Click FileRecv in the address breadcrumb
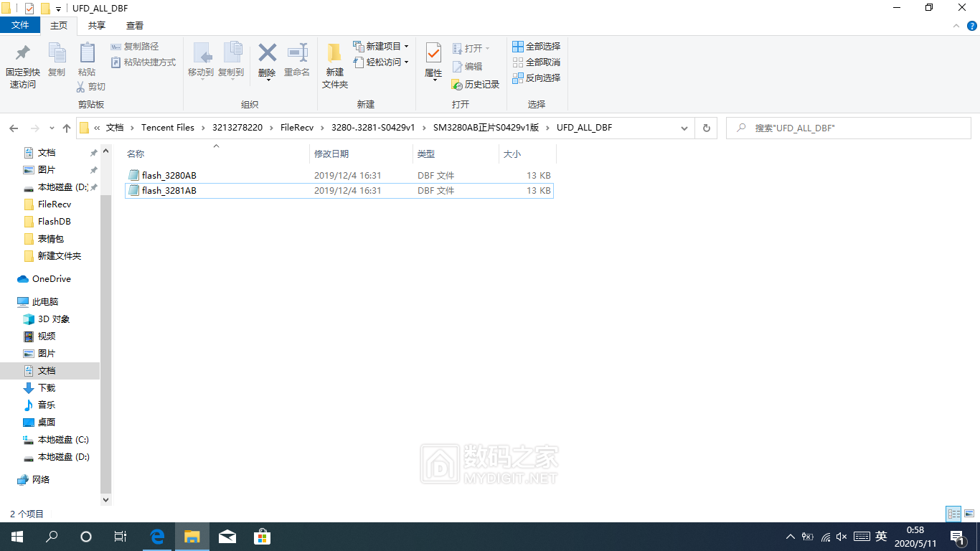980x551 pixels. [297, 128]
